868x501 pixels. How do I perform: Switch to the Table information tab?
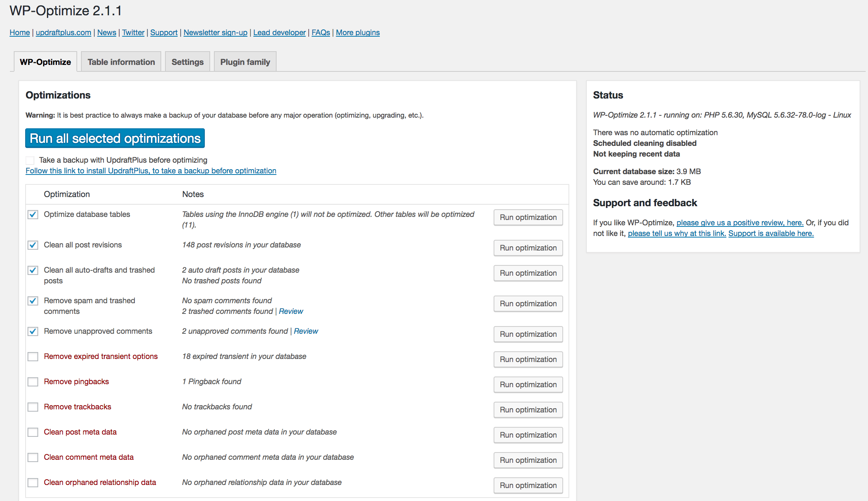[x=121, y=61]
